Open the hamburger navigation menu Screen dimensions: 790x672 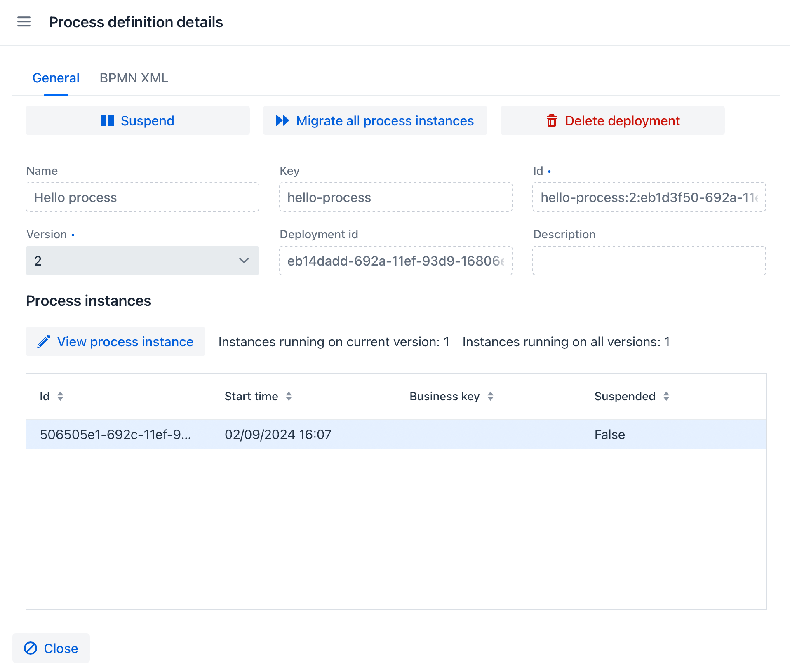24,22
